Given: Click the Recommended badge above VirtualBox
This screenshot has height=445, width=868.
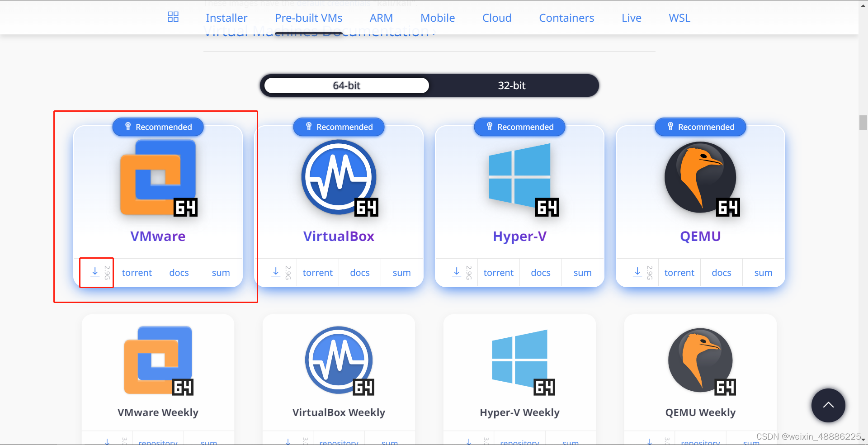Looking at the screenshot, I should (339, 127).
